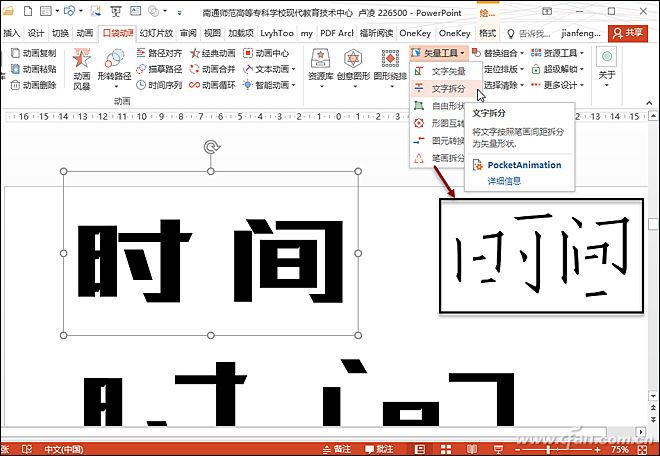Image resolution: width=660 pixels, height=456 pixels.
Task: Click the 动画循环 animation loop tool
Action: (212, 85)
